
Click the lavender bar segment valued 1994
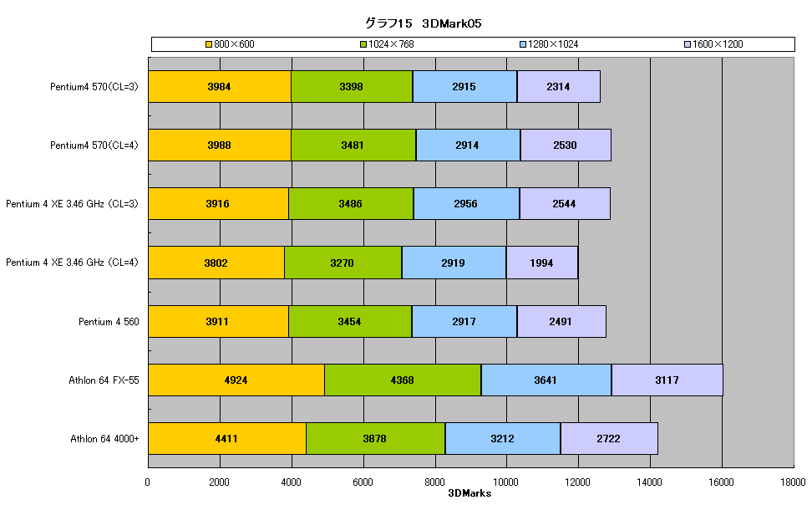(542, 263)
